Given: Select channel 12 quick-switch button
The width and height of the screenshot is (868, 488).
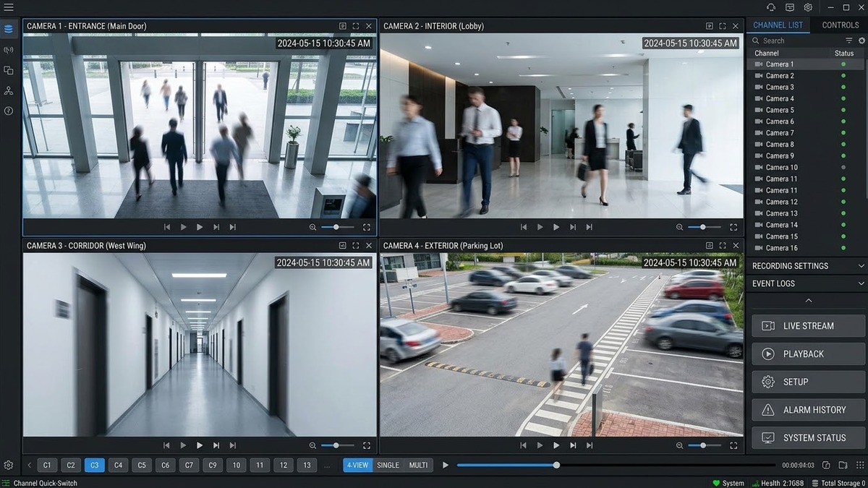Looking at the screenshot, I should click(284, 465).
